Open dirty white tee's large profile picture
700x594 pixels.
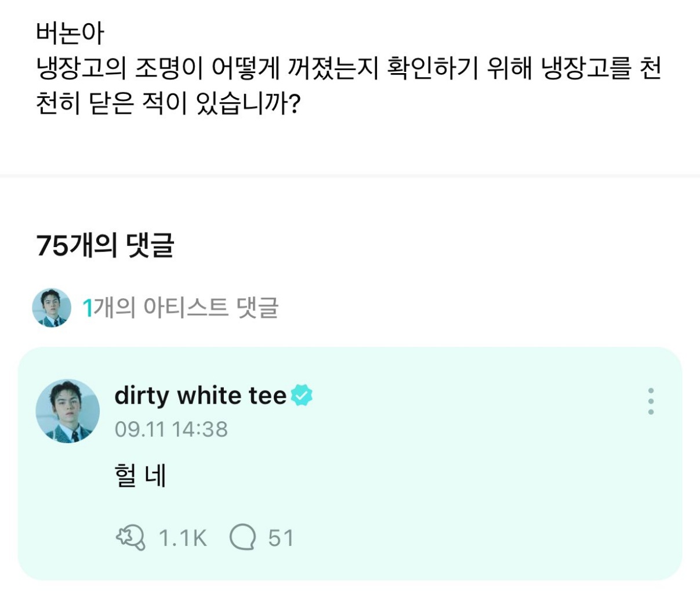pos(68,411)
